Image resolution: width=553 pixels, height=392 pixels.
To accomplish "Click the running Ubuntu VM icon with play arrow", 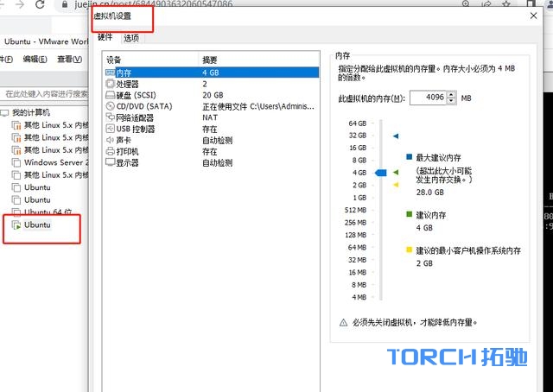I will [x=16, y=224].
